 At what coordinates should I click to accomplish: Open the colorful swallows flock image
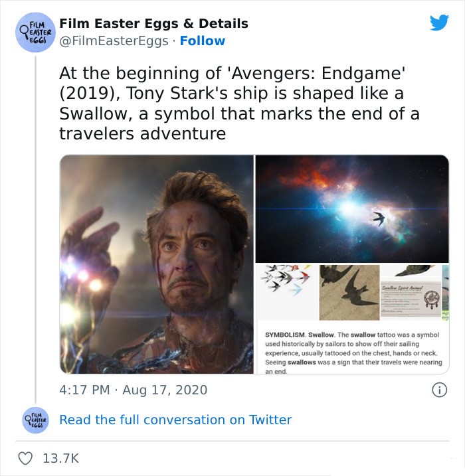tap(287, 292)
